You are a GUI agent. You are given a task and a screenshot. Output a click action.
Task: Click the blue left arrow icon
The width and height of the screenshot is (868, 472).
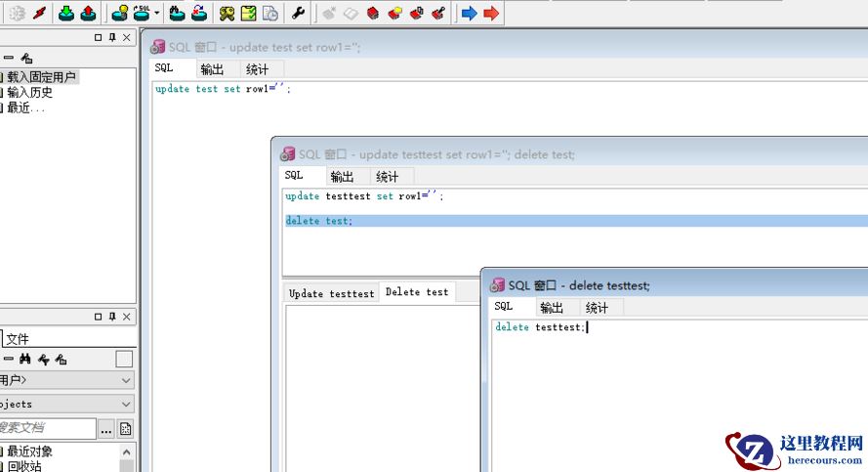[x=469, y=13]
